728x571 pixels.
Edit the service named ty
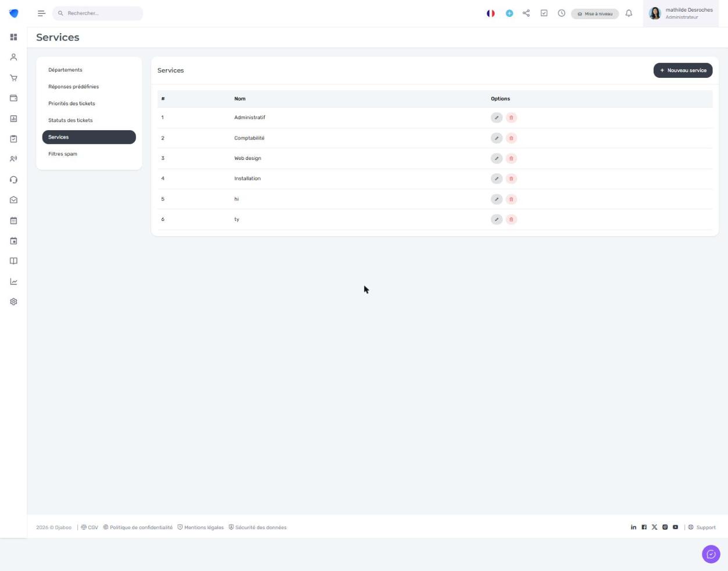[x=497, y=219]
